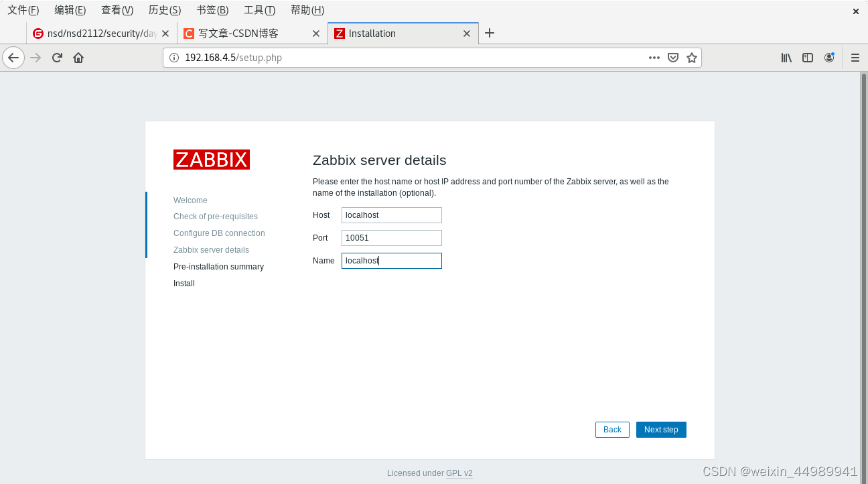Click the Name label
Screen dimensions: 868x484
pos(323,261)
